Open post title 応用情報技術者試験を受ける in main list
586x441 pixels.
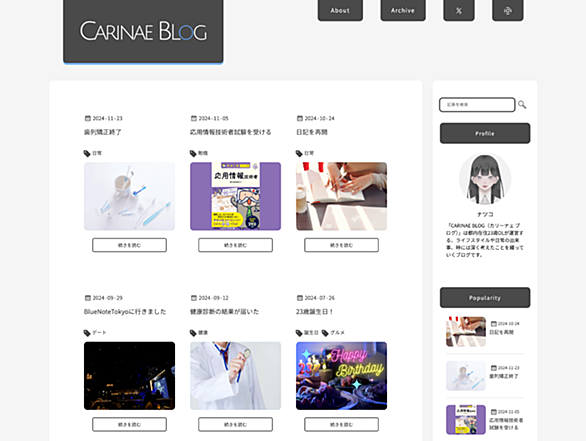pos(231,132)
